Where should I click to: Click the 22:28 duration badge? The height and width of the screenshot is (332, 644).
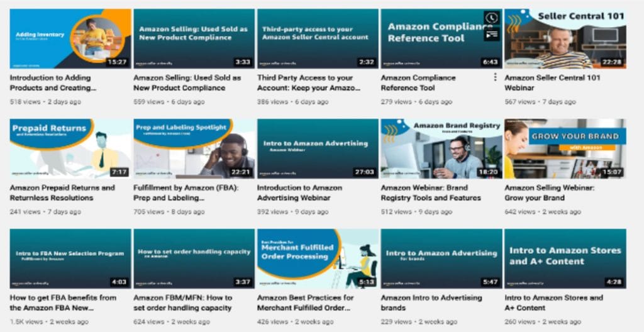612,62
